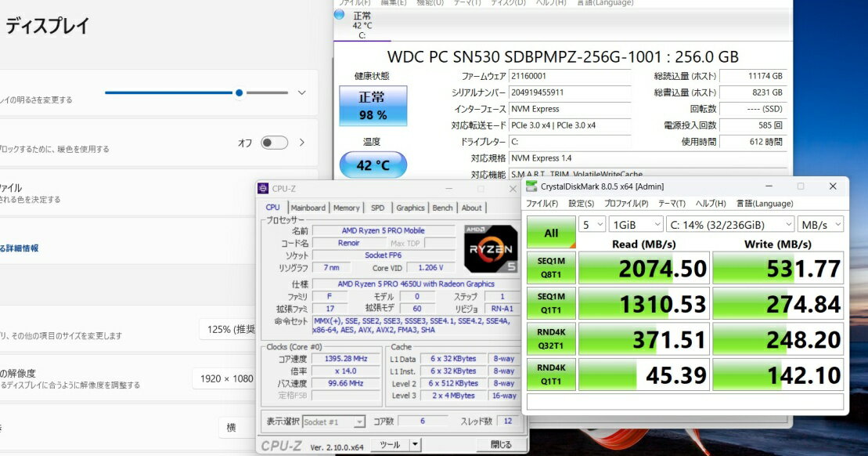Expand the brightness settings chevron
This screenshot has height=456, width=868.
point(302,92)
